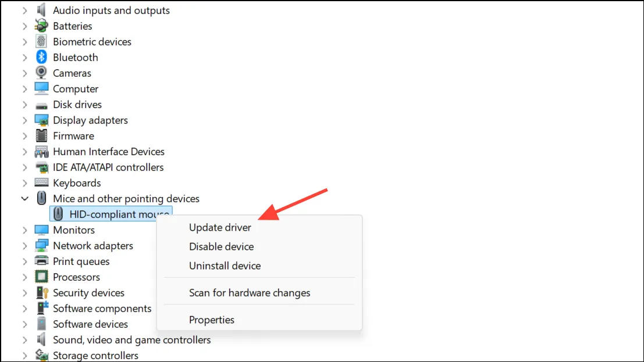Screen dimensions: 644x362
Task: Select the IDE ATA/ATAPI controllers label
Action: click(108, 167)
